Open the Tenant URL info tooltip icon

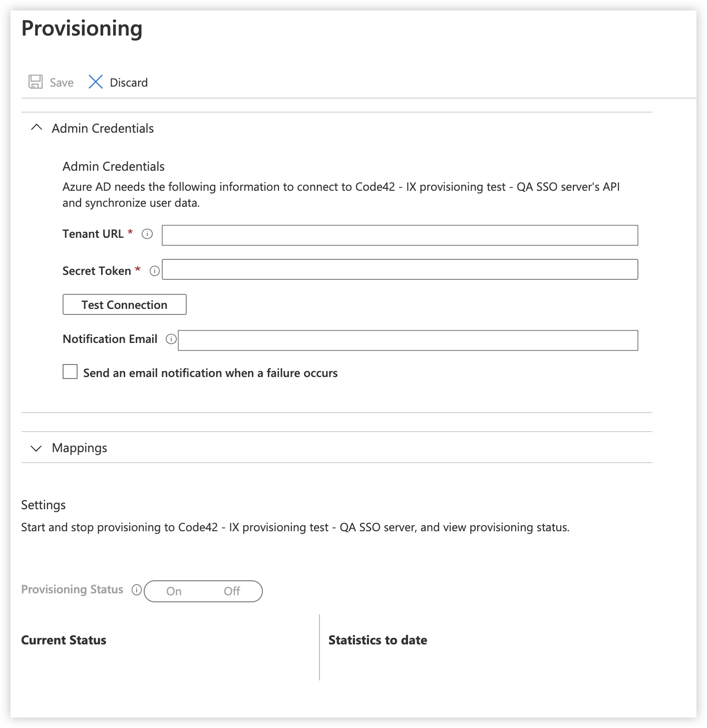pos(148,233)
